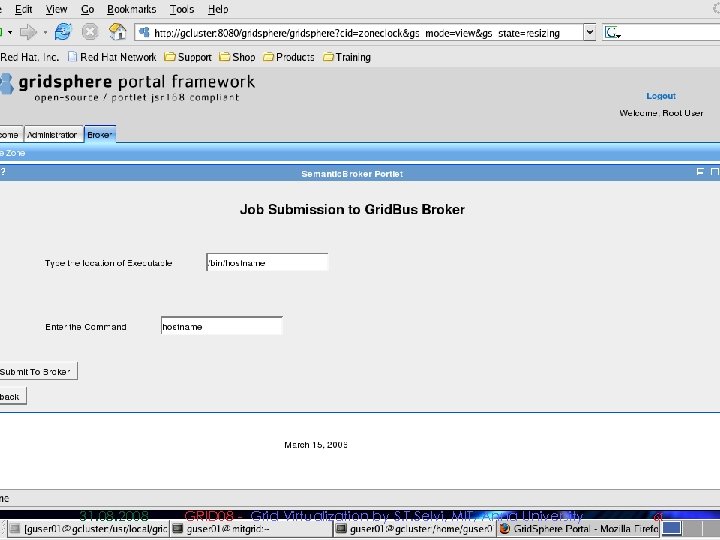Viewport: 720px width, 540px height.
Task: Click the Enter the Command input field
Action: pos(221,326)
